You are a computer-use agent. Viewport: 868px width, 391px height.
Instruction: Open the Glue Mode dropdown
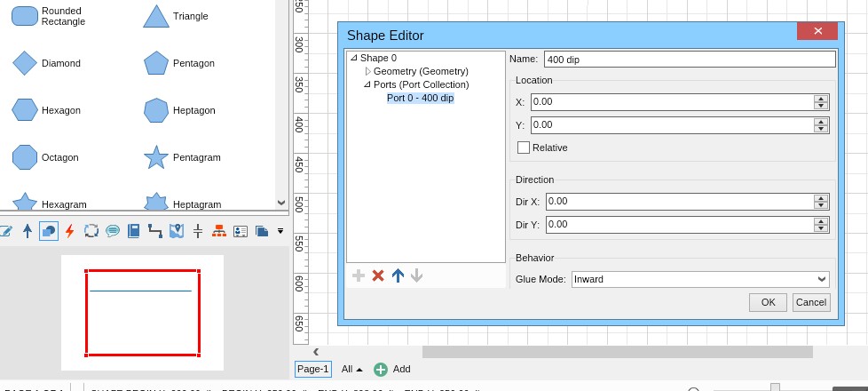700,279
